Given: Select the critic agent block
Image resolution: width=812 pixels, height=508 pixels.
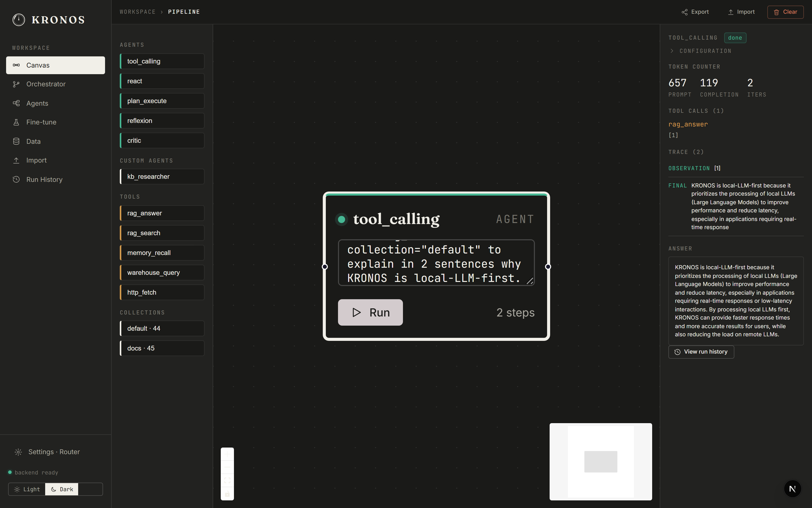Looking at the screenshot, I should pos(162,140).
